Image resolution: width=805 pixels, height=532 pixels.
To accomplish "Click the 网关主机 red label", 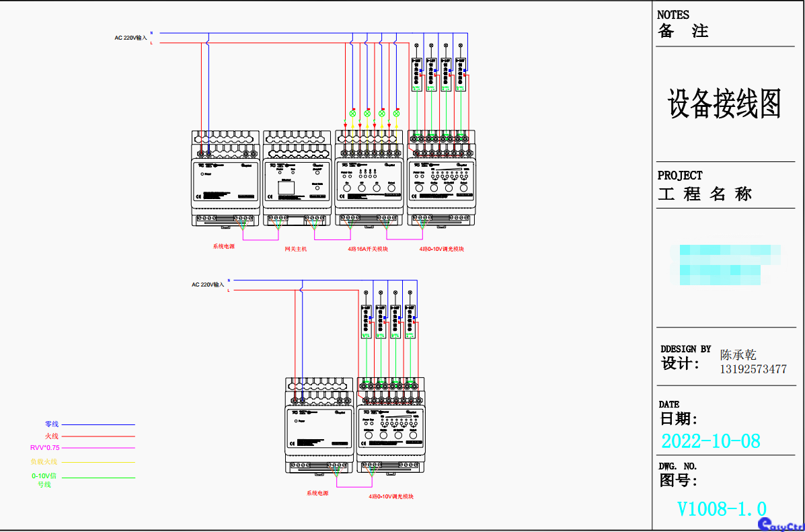I will [295, 249].
